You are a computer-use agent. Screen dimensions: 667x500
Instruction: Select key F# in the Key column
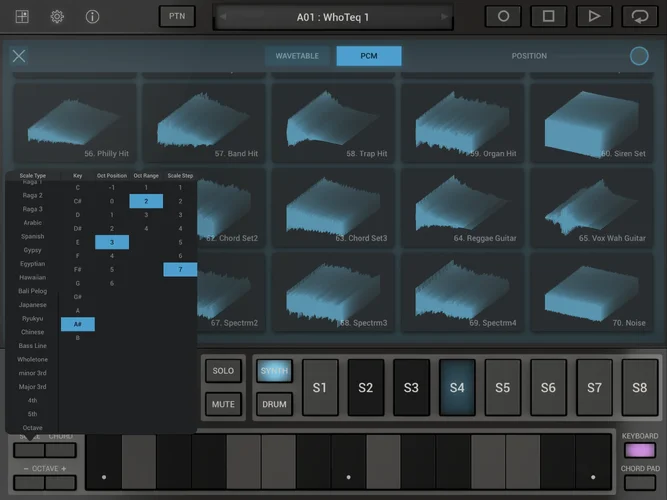pyautogui.click(x=78, y=269)
